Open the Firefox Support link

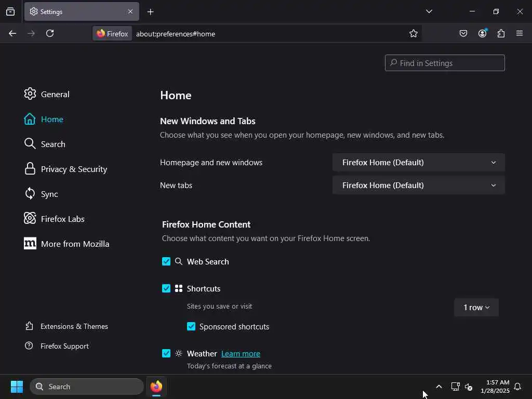click(57, 345)
